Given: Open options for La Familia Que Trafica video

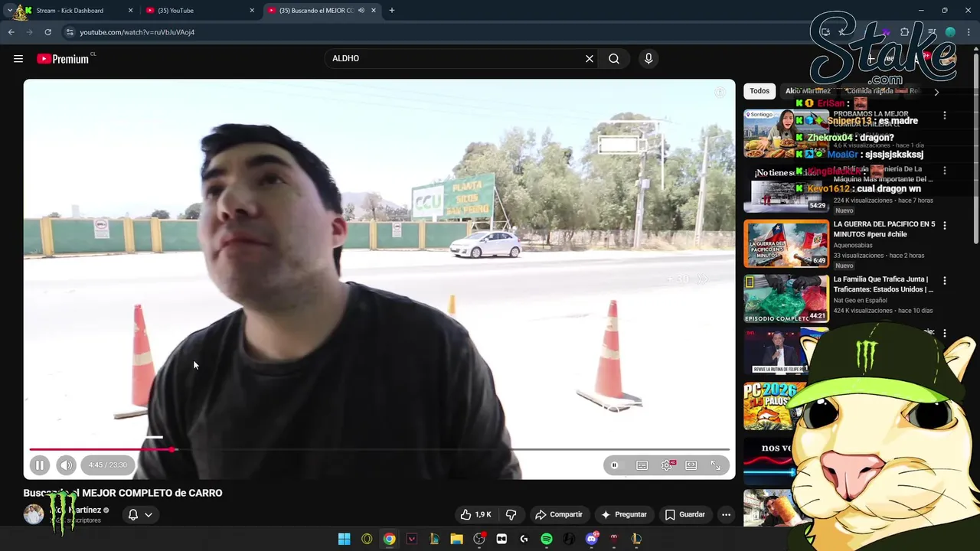Looking at the screenshot, I should 944,281.
